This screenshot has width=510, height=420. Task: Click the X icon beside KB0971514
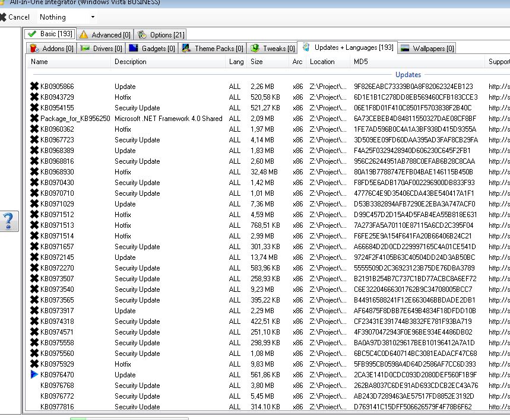pos(34,236)
